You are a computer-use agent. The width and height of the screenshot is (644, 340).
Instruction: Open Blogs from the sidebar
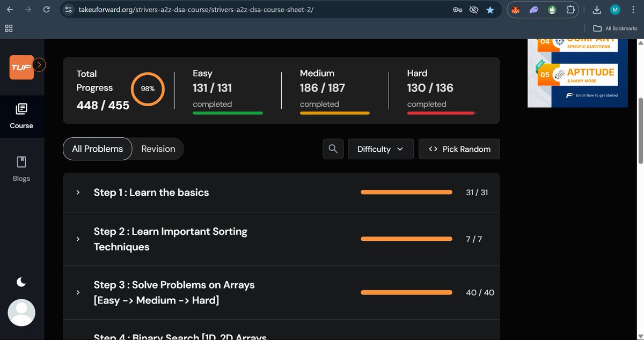21,169
